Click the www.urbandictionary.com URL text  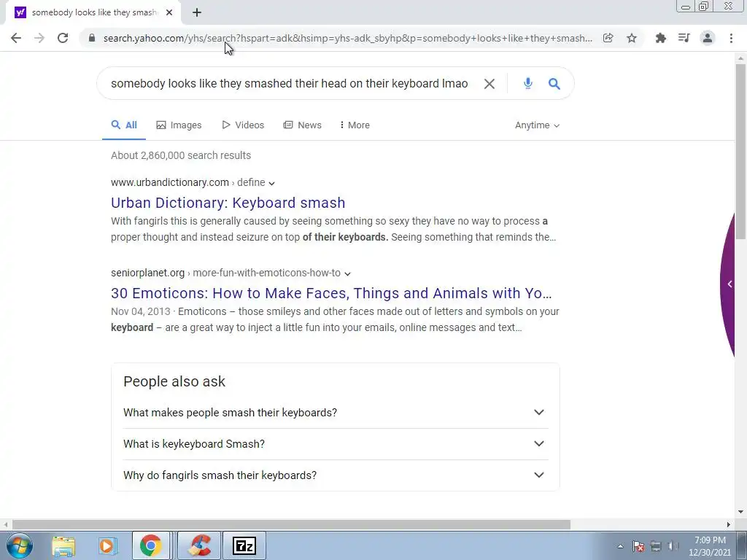tap(170, 182)
